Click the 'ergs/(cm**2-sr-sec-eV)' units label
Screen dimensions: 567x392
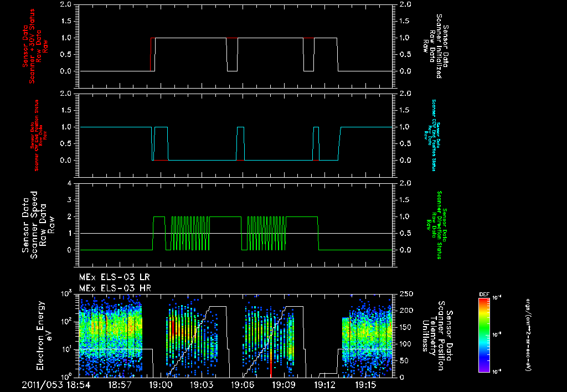point(528,335)
